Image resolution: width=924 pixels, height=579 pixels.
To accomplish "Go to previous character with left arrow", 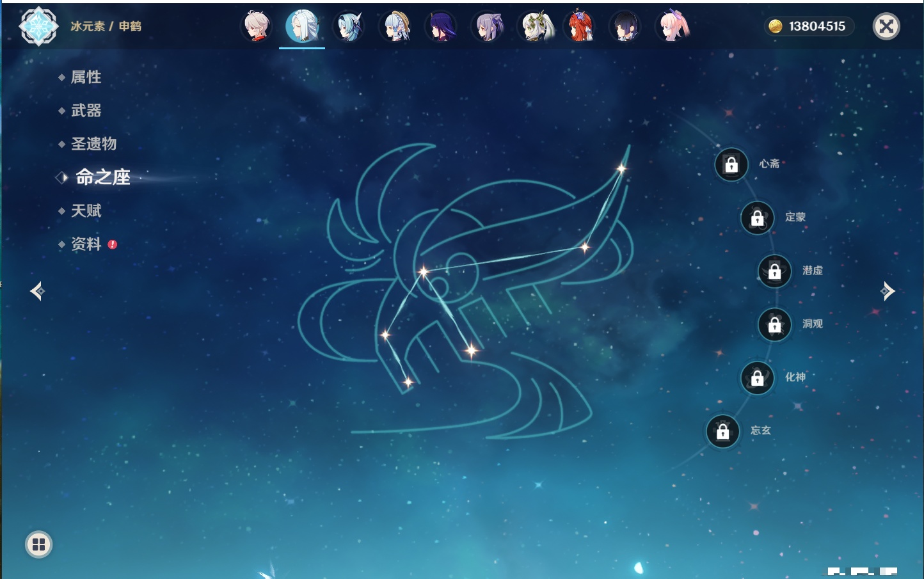I will click(37, 291).
